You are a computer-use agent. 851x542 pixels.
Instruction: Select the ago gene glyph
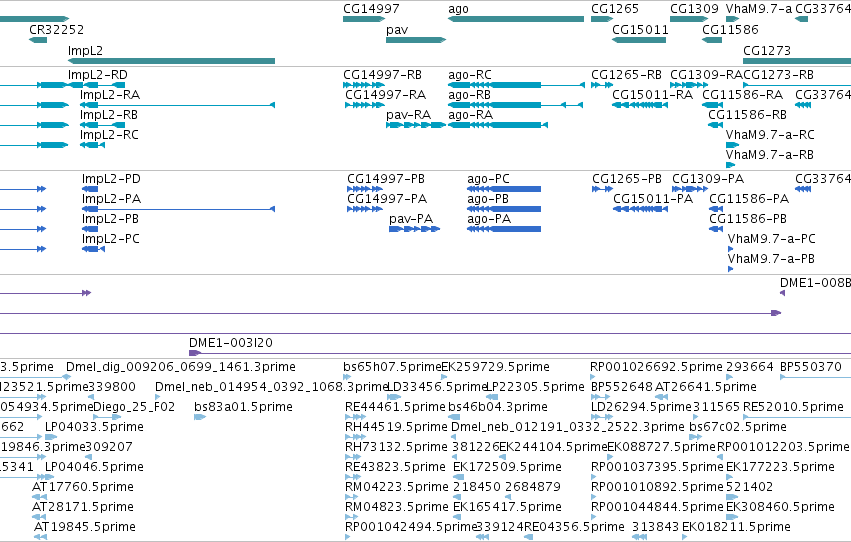tap(516, 19)
